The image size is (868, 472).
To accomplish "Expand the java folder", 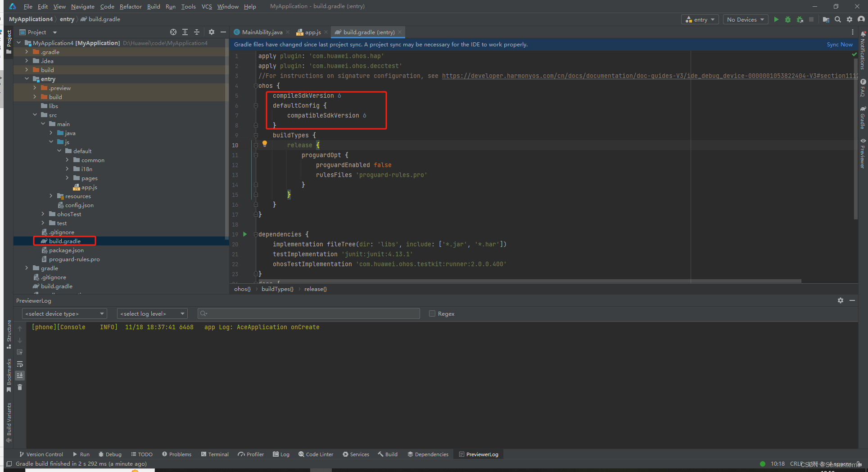I will click(51, 133).
